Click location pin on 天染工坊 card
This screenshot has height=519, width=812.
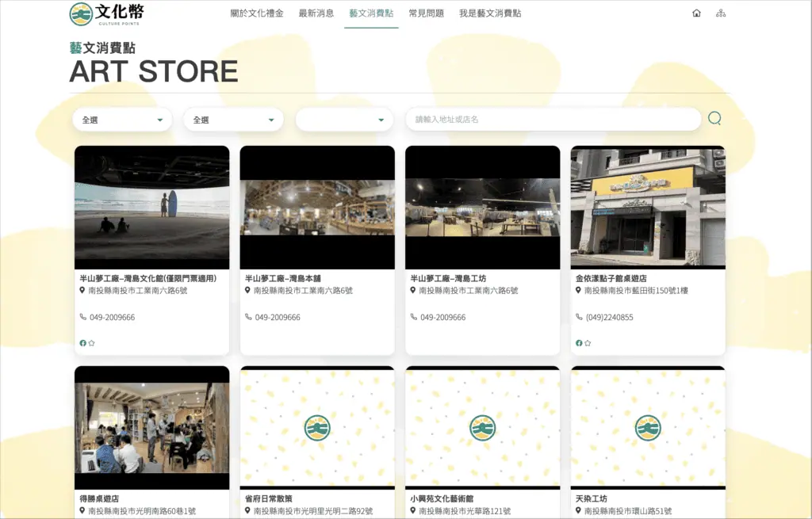point(578,511)
